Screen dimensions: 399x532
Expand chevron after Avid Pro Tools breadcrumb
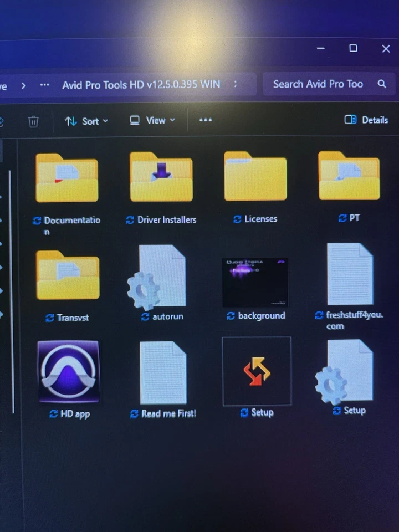(x=235, y=84)
